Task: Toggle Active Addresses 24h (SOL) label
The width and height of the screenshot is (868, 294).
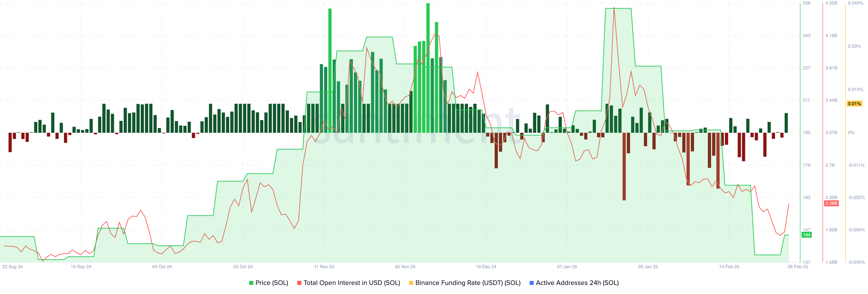Action: coord(577,283)
